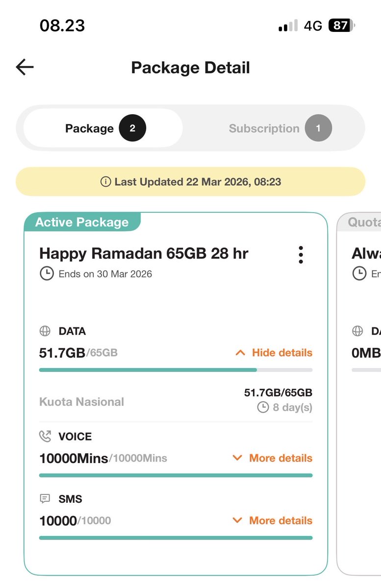
Task: Open the three-dot menu for Happy Ramadan package
Action: tap(301, 255)
